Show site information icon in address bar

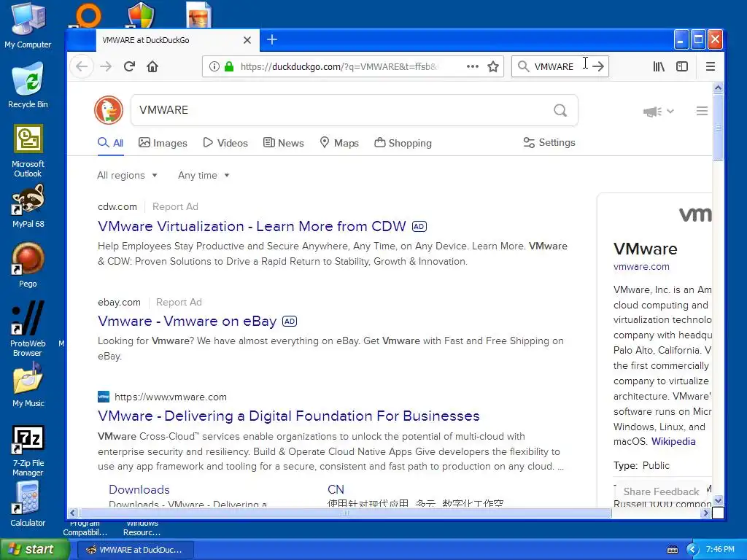[214, 66]
